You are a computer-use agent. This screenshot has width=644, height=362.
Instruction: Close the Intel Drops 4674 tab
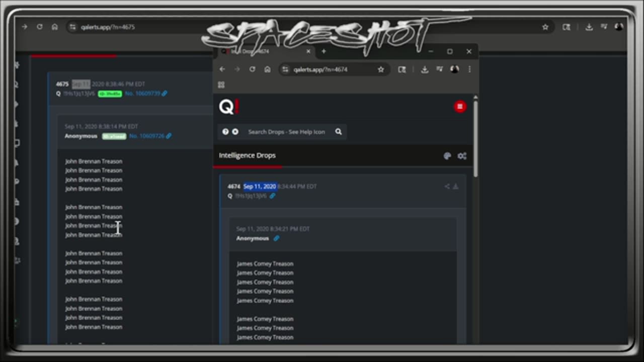pyautogui.click(x=308, y=51)
